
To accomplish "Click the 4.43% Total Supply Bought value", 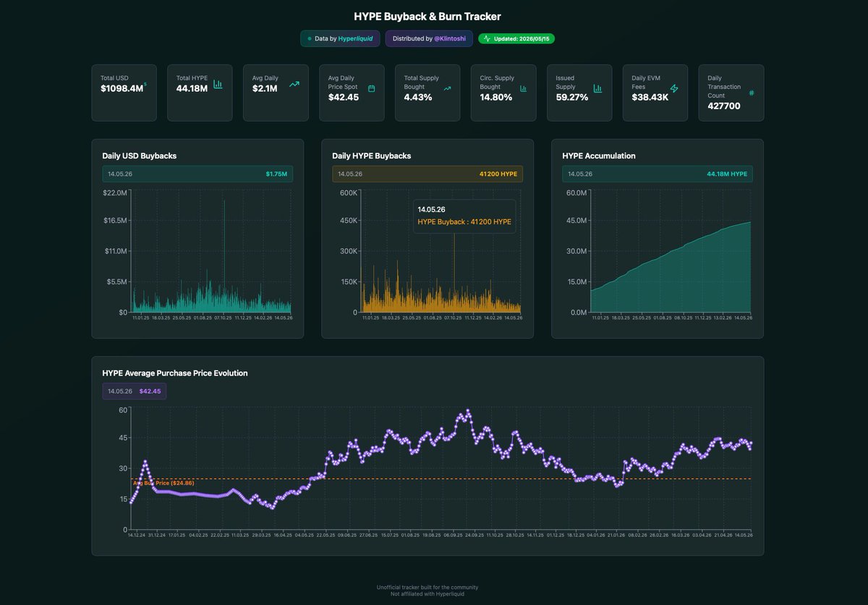I will coord(418,97).
